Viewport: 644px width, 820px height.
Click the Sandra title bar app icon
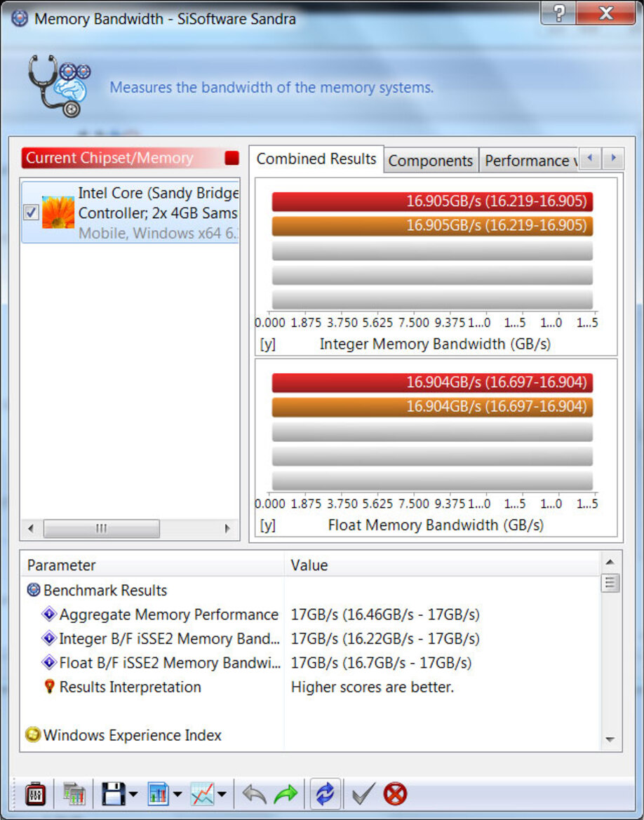20,18
